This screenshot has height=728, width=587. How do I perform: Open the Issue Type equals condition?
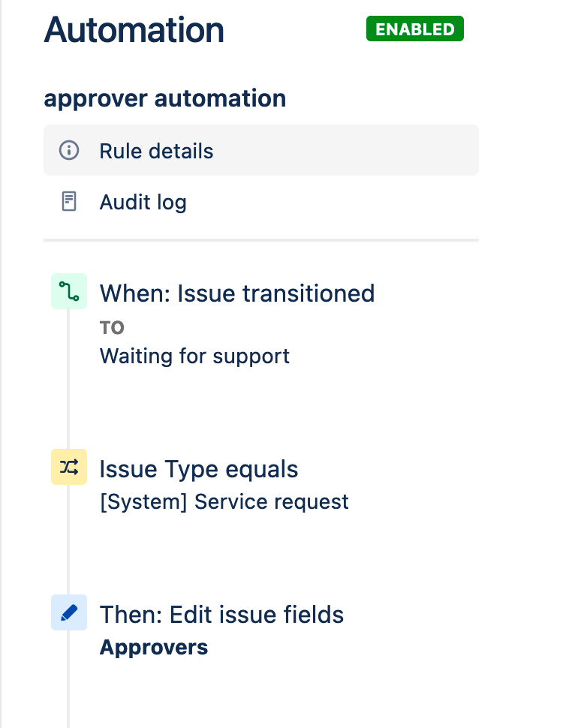pyautogui.click(x=199, y=469)
